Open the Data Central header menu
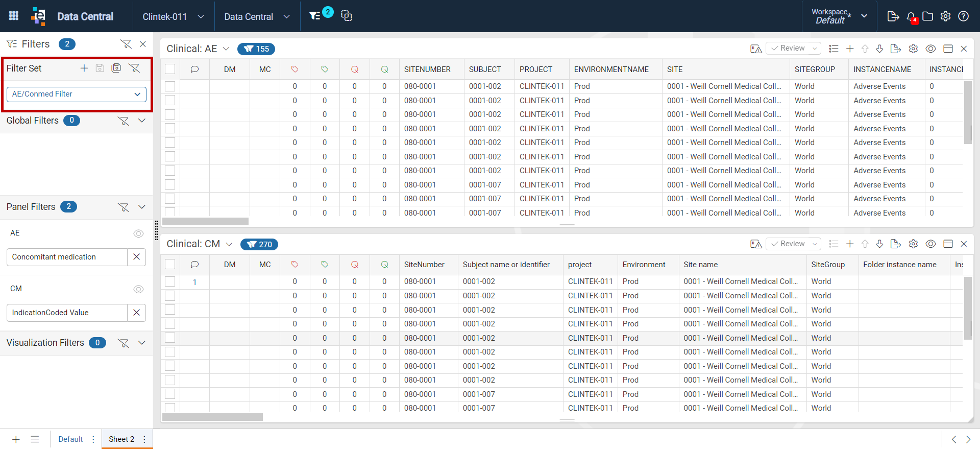 point(257,16)
